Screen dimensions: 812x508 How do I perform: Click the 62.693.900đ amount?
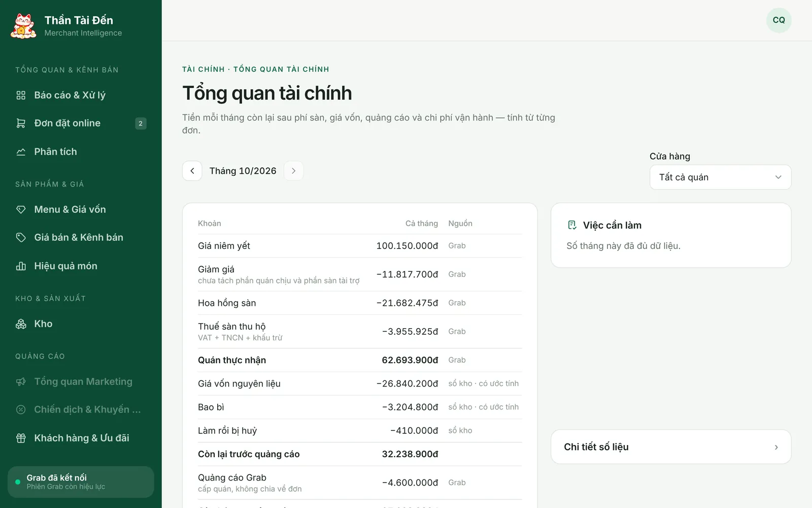coord(410,360)
